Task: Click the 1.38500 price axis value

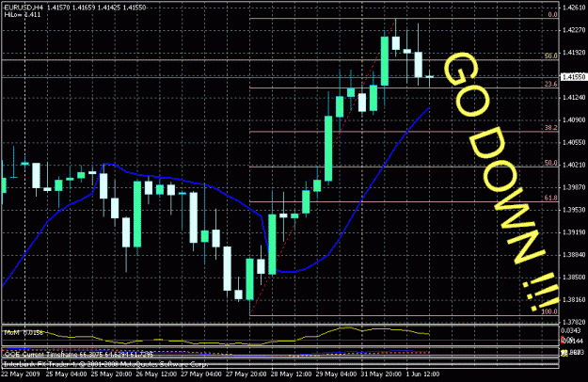Action: click(574, 278)
